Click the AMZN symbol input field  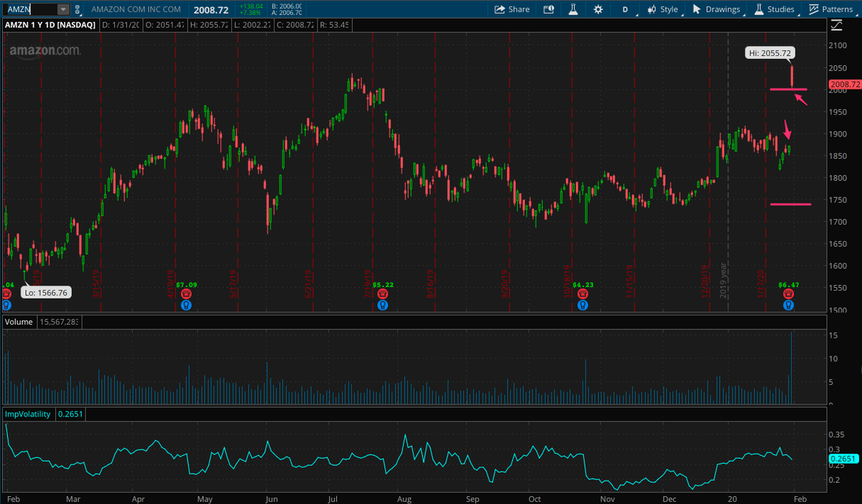[29, 9]
